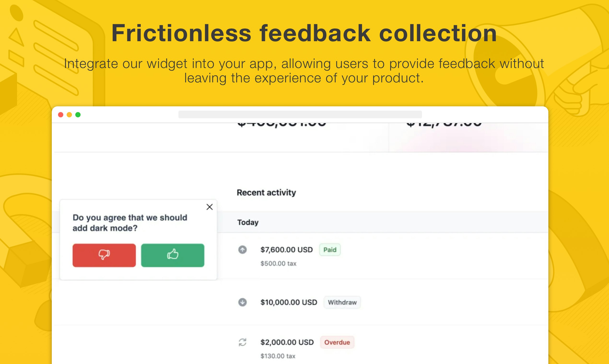Image resolution: width=609 pixels, height=364 pixels.
Task: Select the Overdue status badge
Action: [x=337, y=342]
